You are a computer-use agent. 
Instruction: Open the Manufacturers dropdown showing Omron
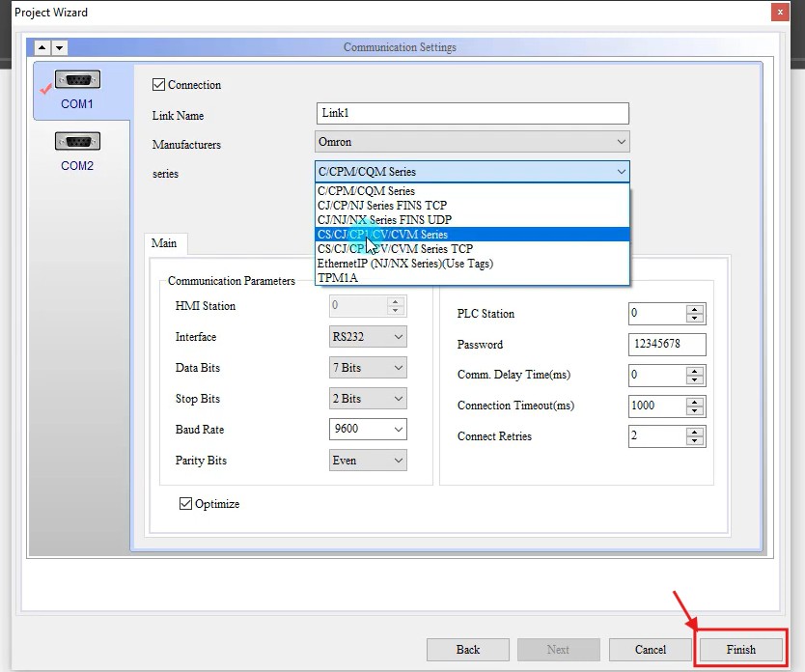[x=472, y=142]
